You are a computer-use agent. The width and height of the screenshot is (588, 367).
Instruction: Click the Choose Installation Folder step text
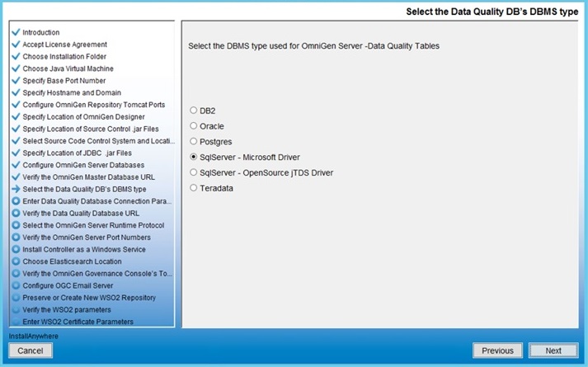tap(64, 56)
